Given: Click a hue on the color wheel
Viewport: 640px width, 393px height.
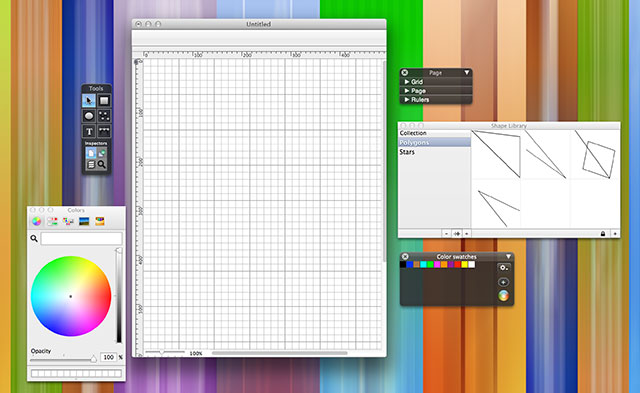Looking at the screenshot, I should click(71, 296).
